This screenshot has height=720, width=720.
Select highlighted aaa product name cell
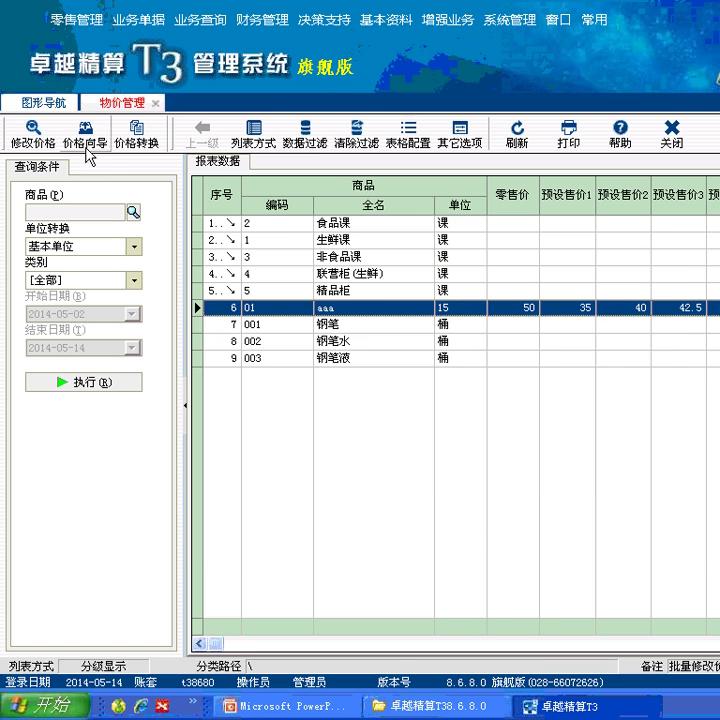[x=374, y=308]
